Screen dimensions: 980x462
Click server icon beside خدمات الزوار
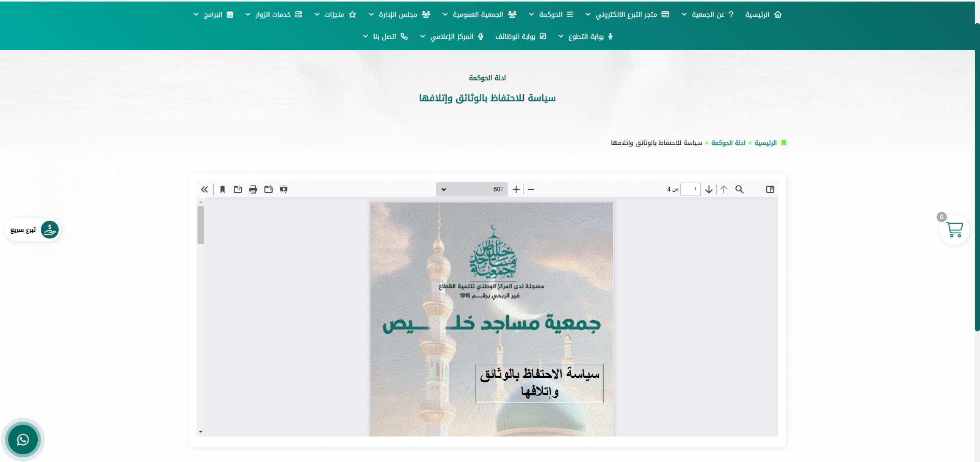(x=298, y=15)
